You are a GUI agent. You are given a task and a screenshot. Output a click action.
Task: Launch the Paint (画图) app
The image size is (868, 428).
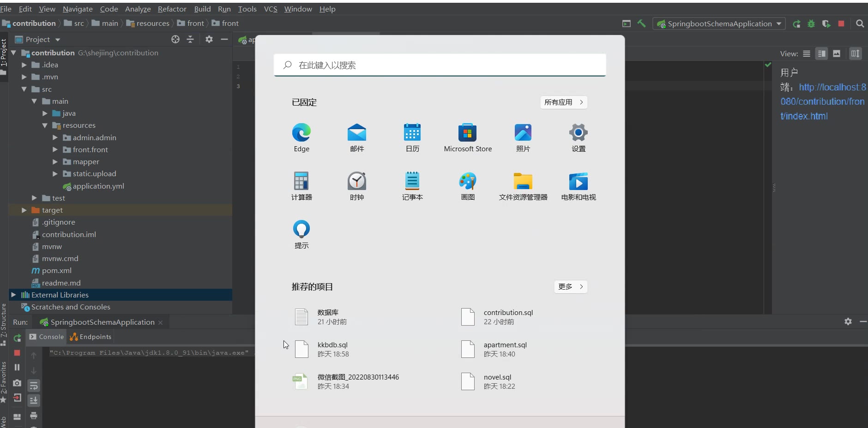click(468, 186)
